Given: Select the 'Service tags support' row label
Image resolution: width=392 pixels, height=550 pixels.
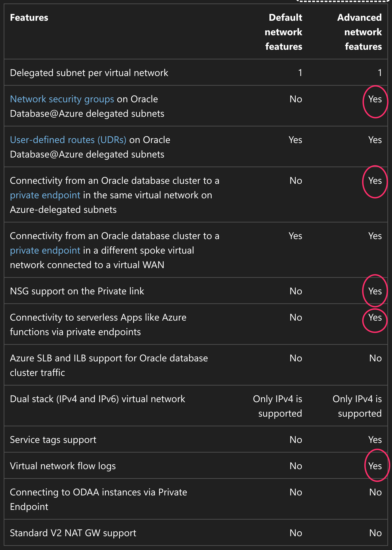Looking at the screenshot, I should (x=53, y=440).
